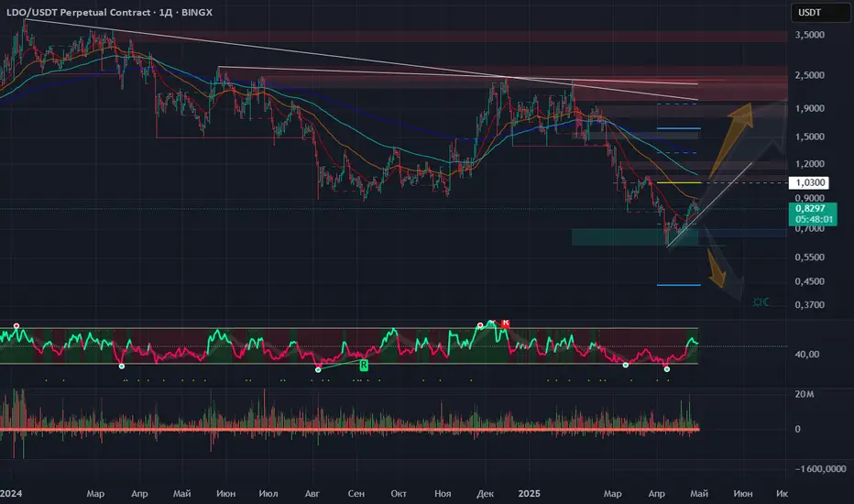The image size is (854, 504).
Task: Click the RSI oversold dot below Авг
Action: [318, 370]
